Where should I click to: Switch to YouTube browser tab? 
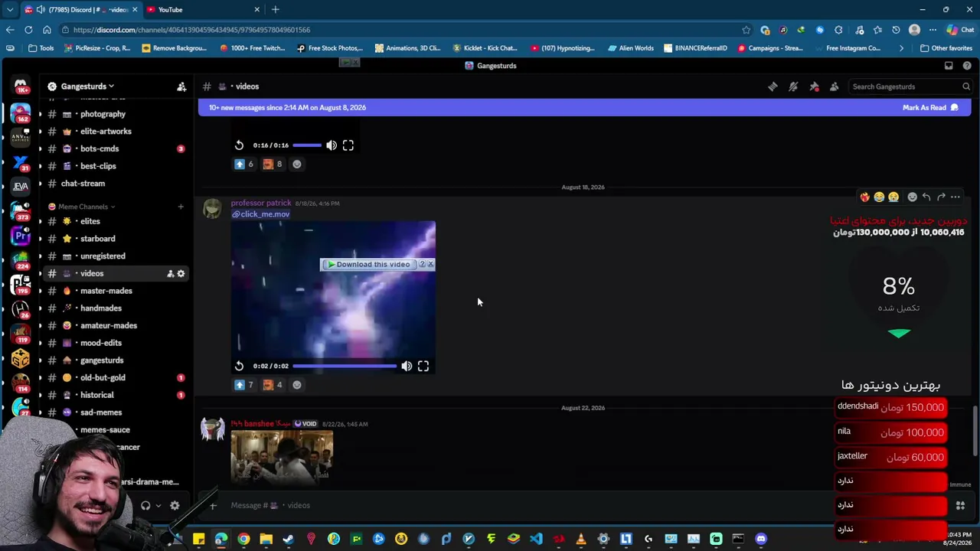[x=203, y=10]
